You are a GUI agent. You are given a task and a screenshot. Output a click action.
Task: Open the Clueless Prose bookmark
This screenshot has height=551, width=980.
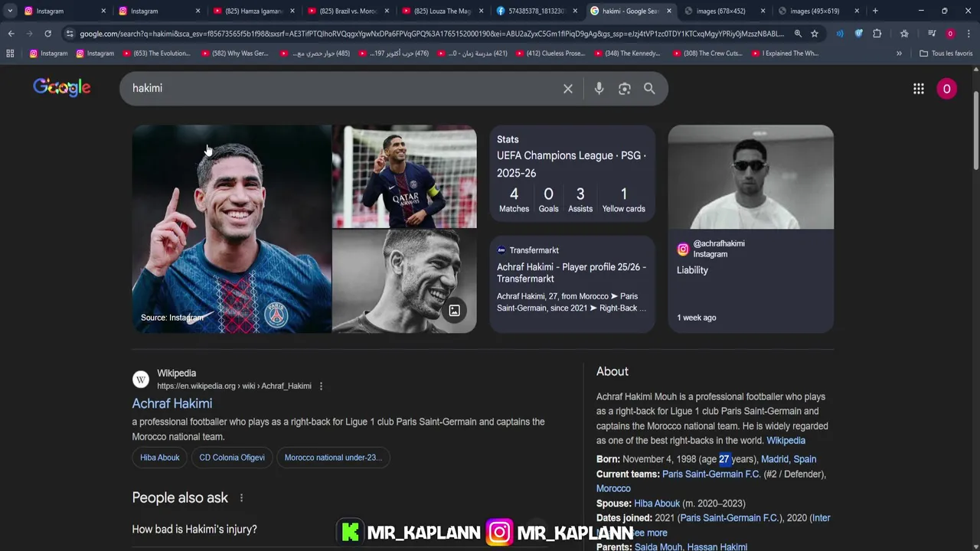pos(551,54)
